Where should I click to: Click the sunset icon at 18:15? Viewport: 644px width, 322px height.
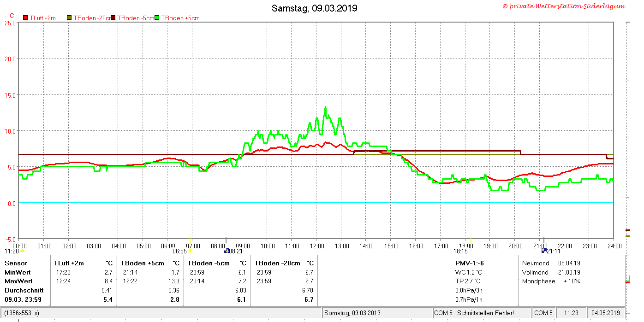471,251
